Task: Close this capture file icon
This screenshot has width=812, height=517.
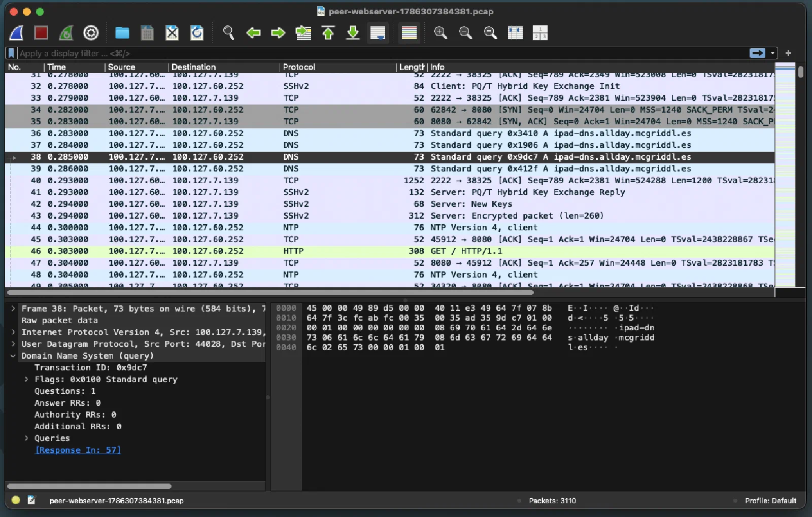Action: tap(172, 33)
